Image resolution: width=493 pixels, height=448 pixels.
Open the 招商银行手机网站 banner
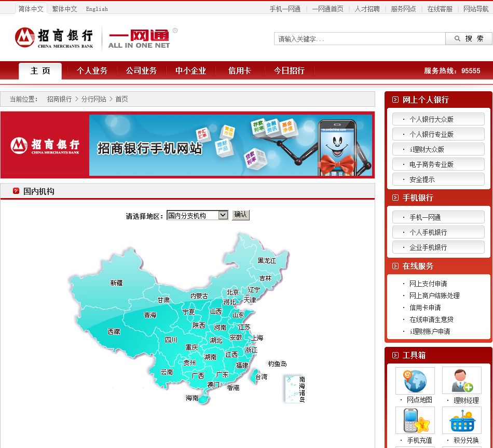(x=188, y=145)
